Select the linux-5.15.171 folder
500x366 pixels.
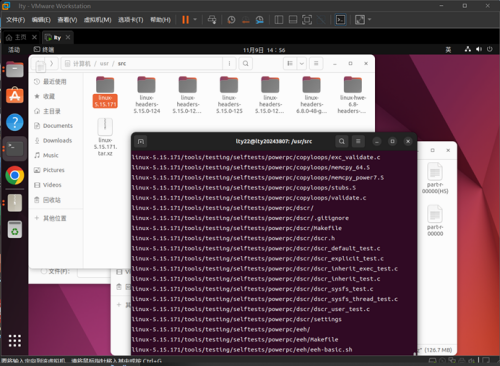tap(105, 92)
